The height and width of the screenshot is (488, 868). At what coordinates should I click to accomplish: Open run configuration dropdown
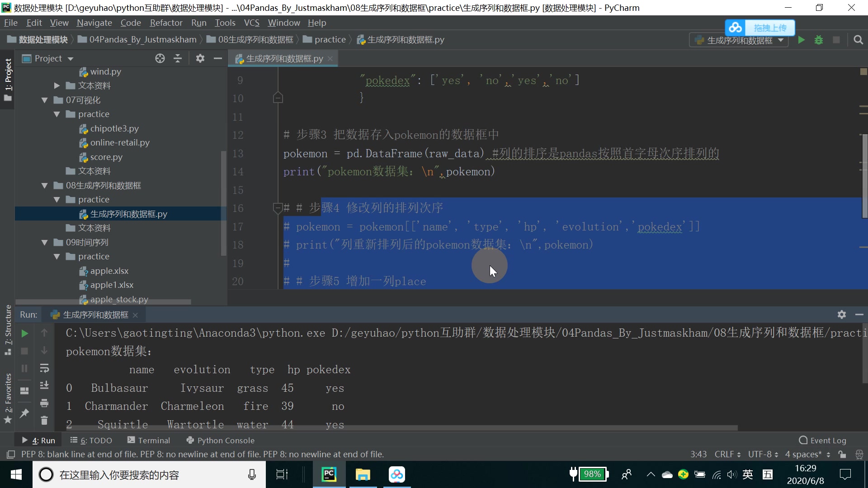click(781, 40)
